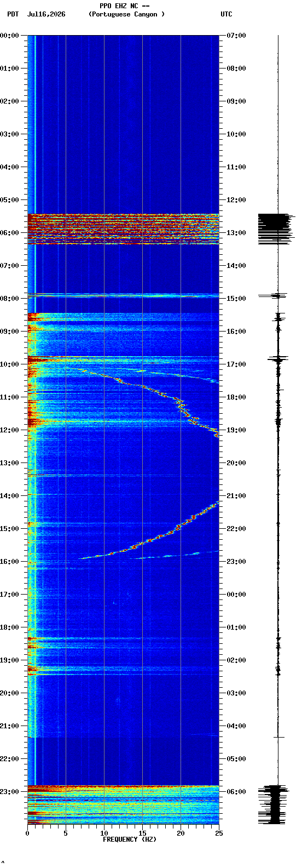Image resolution: width=302 pixels, height=868 pixels.
Task: Click the 02:00 UTC time label
Action: (x=236, y=660)
